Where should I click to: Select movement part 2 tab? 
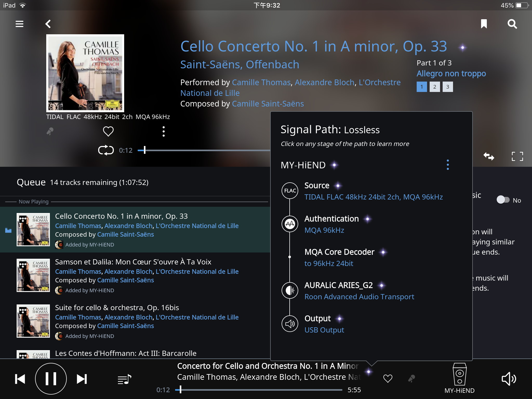tap(435, 87)
